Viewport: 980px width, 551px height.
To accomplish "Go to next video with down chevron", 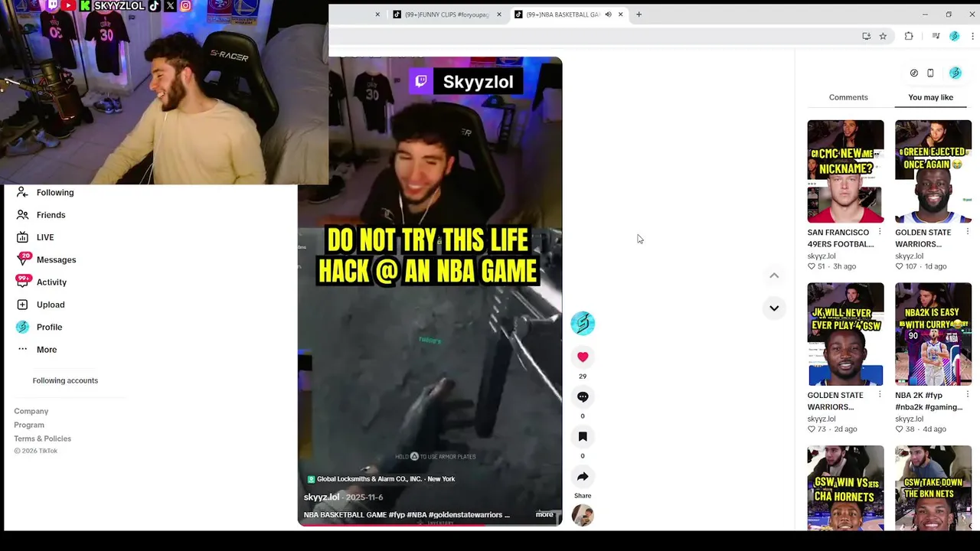I will [774, 308].
